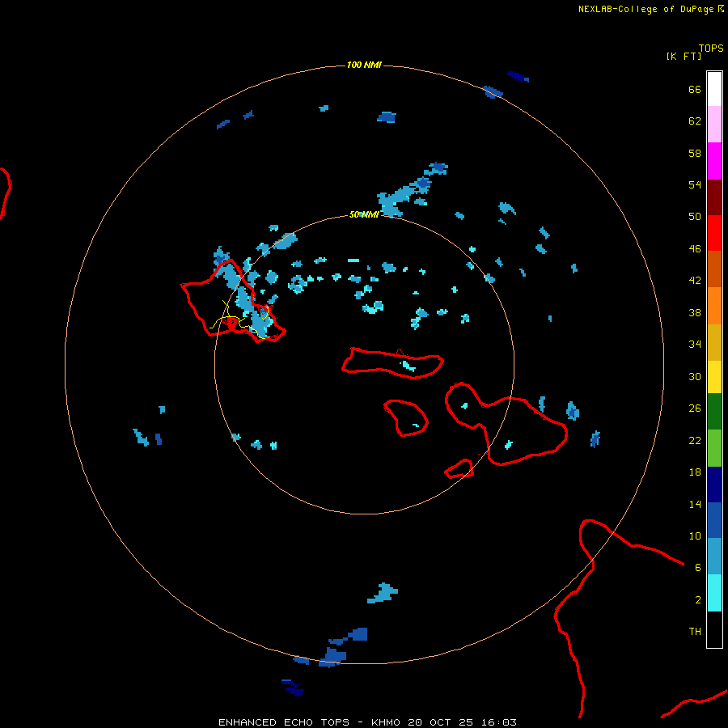Click the legend value "46"
728x728 pixels.
695,249
